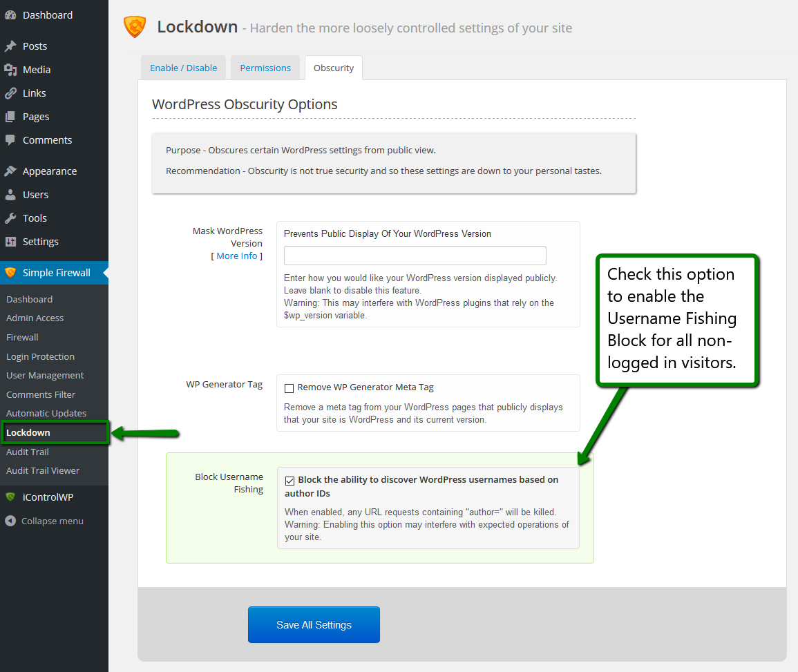
Task: Click the Save All Settings button
Action: pos(314,624)
